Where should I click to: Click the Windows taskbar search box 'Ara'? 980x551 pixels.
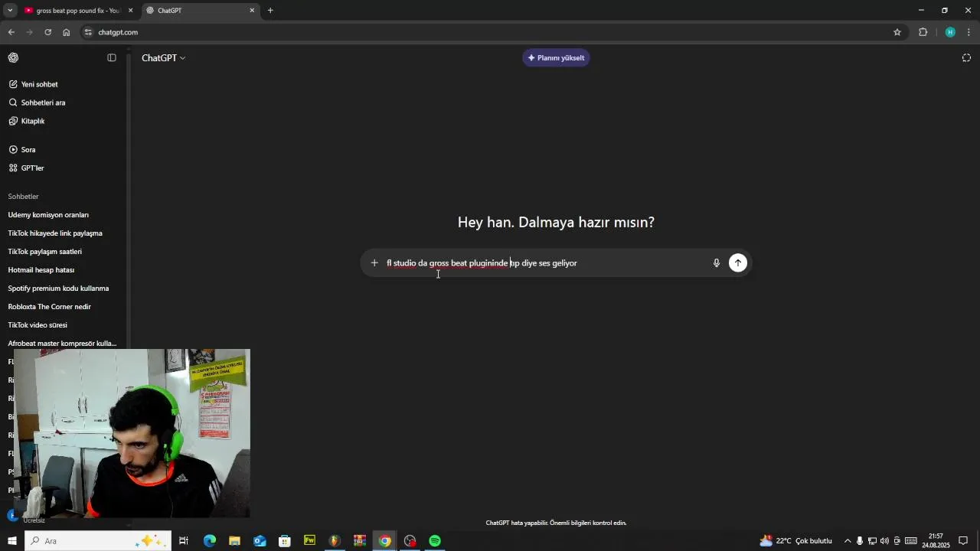pos(98,541)
